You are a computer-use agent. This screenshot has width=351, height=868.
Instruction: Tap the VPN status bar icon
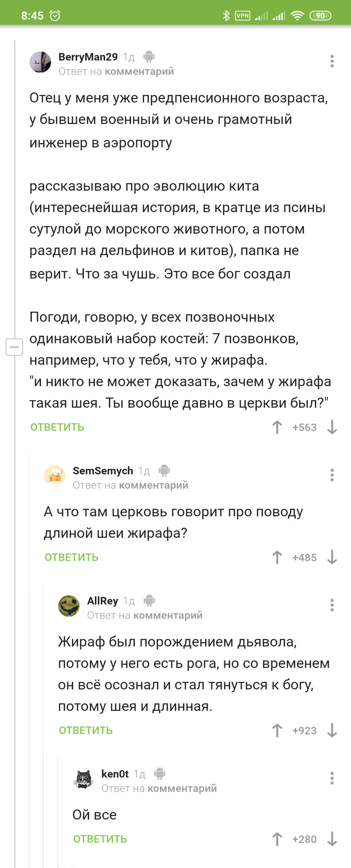242,16
